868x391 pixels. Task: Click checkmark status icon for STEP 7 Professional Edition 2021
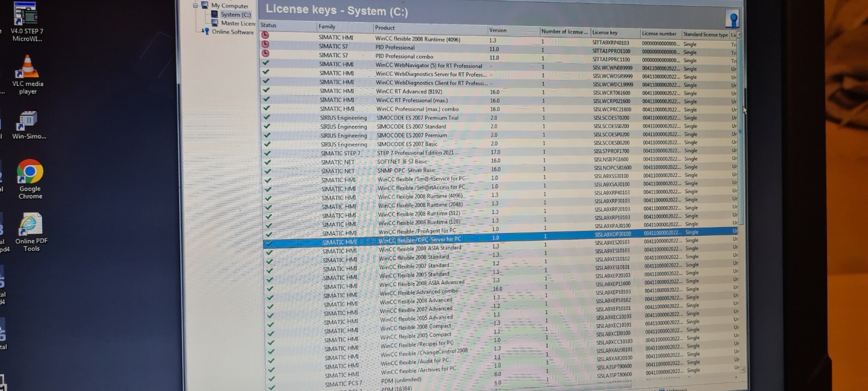pyautogui.click(x=267, y=153)
